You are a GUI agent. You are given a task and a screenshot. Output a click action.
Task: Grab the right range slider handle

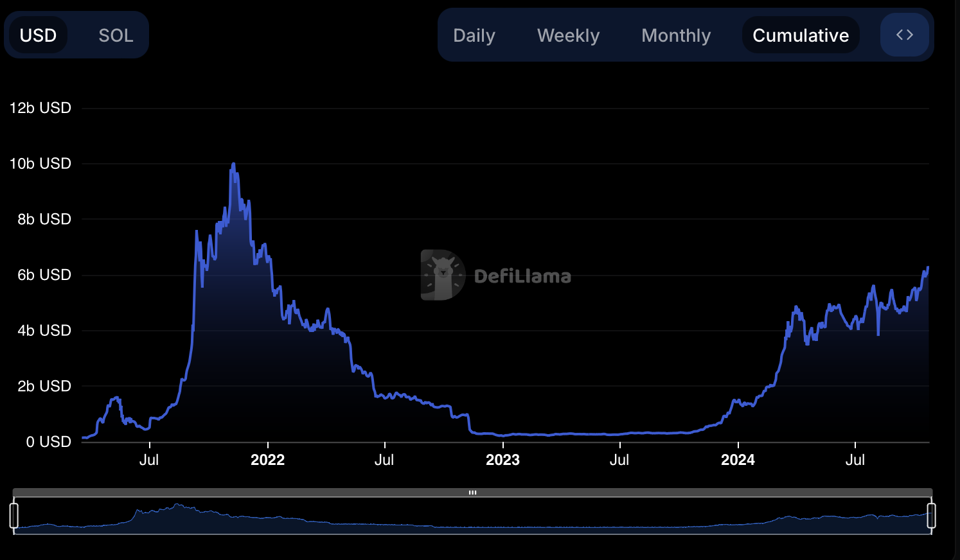click(931, 516)
